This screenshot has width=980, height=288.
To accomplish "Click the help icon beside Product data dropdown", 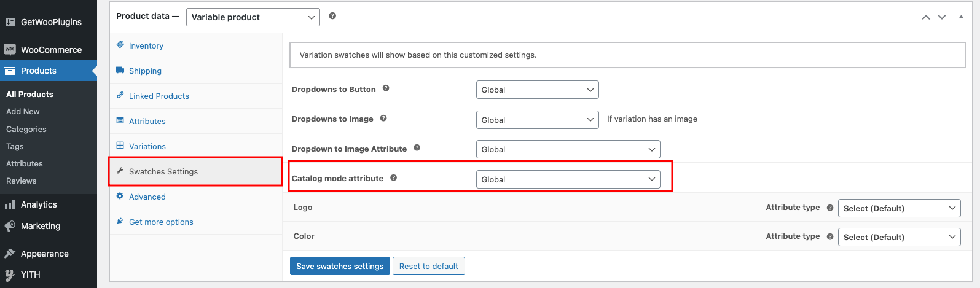I will (332, 16).
